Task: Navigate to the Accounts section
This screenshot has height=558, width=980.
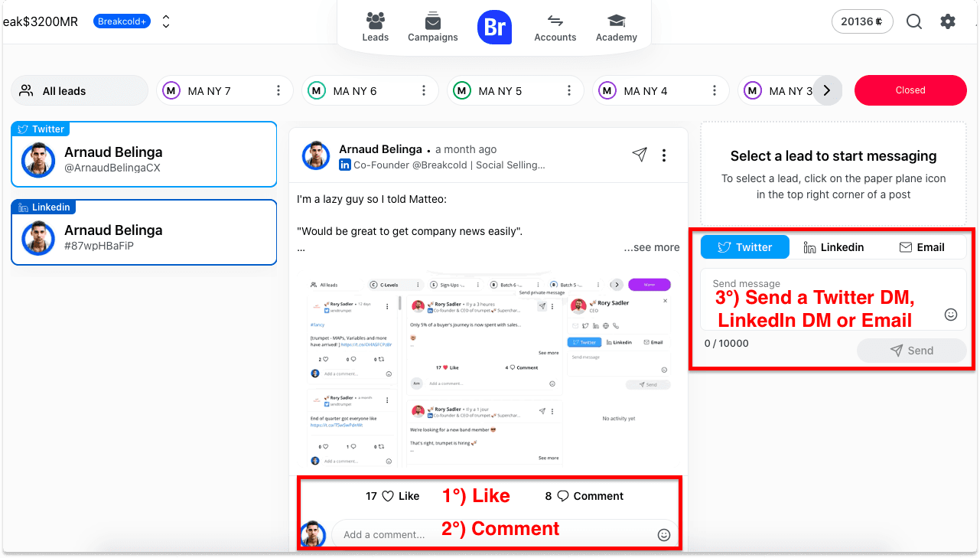Action: click(x=555, y=27)
